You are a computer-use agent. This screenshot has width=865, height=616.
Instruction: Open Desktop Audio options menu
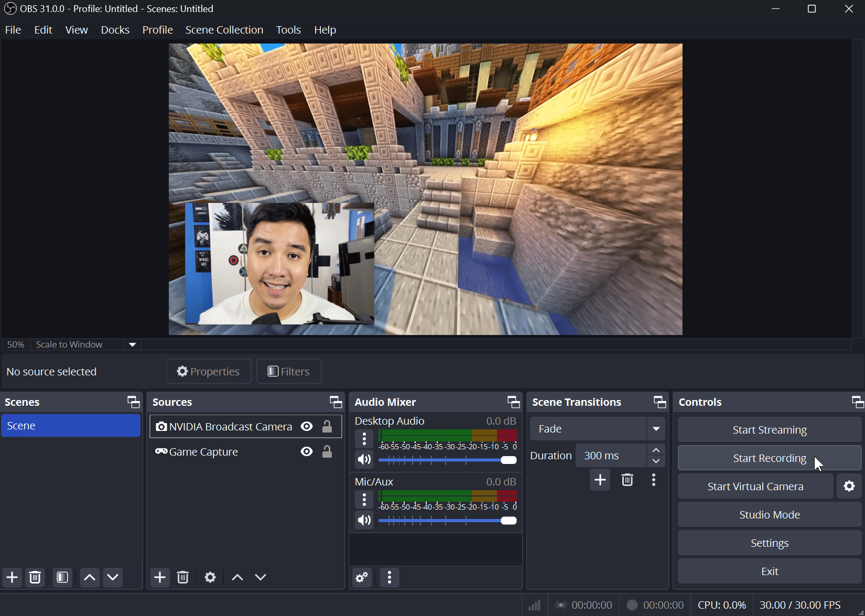[x=364, y=438]
